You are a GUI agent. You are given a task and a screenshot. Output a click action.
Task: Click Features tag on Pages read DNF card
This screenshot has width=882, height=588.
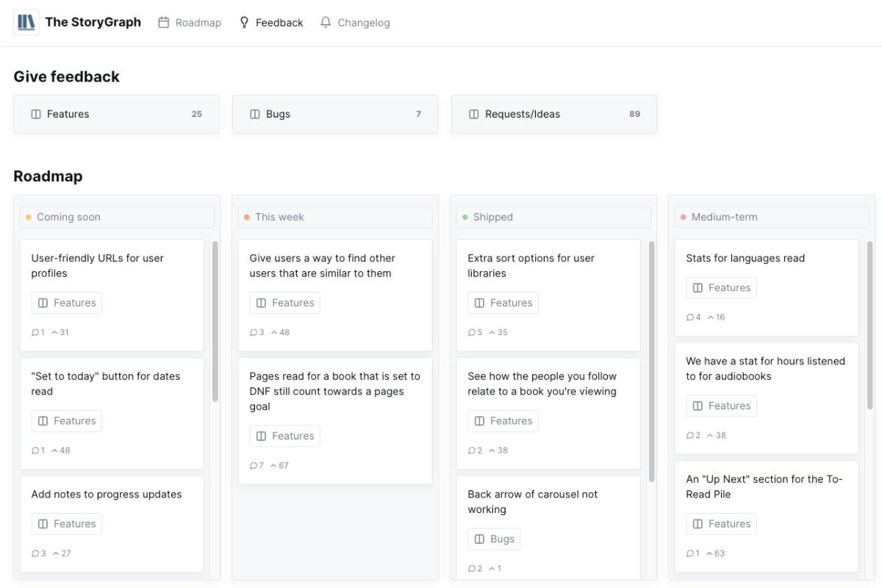pyautogui.click(x=284, y=436)
